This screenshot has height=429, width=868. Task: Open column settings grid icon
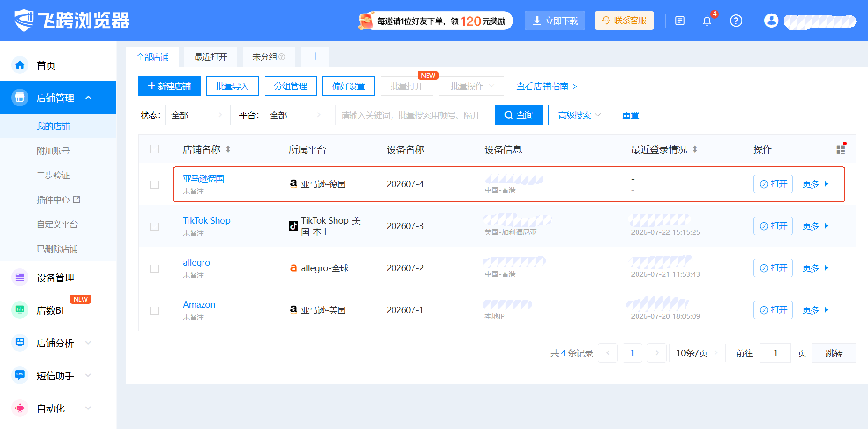tap(841, 149)
